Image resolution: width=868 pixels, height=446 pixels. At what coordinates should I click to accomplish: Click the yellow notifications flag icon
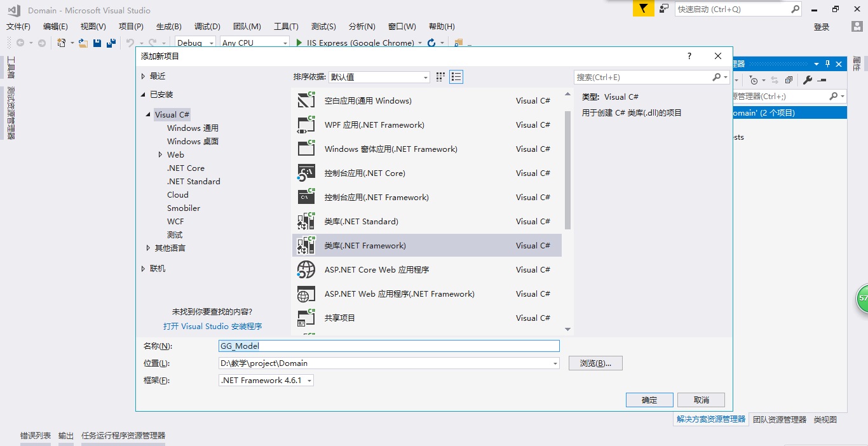(644, 9)
